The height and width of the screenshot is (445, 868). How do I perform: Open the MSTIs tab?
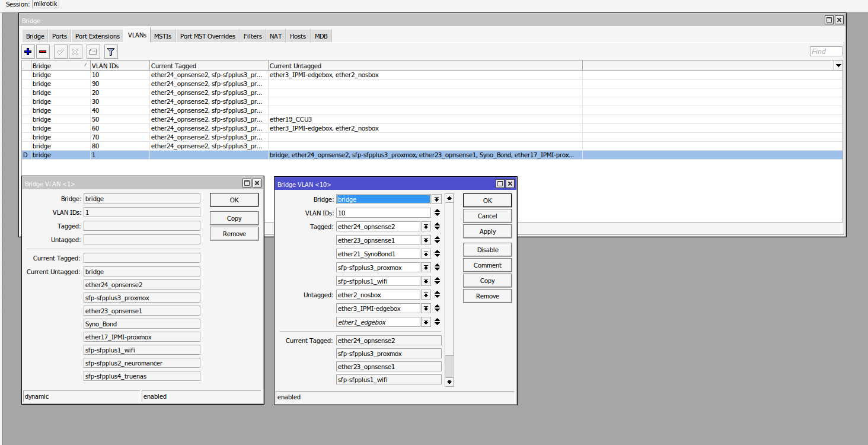[x=162, y=36]
